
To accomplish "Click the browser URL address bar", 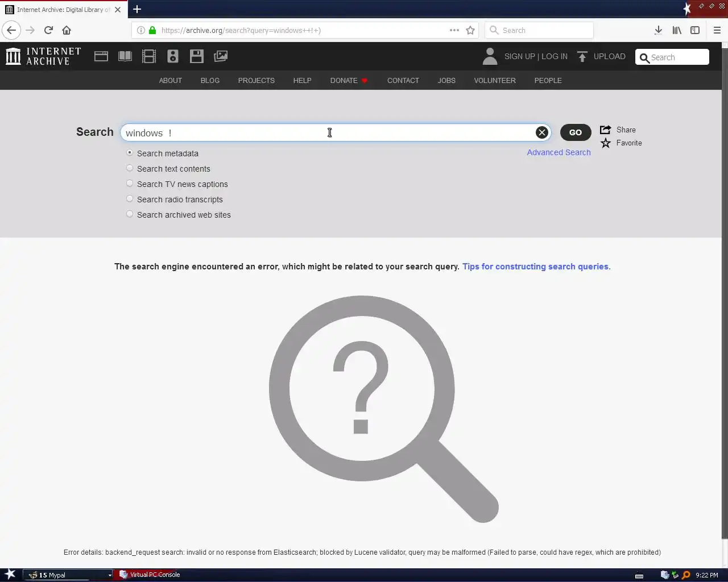I will (x=304, y=30).
